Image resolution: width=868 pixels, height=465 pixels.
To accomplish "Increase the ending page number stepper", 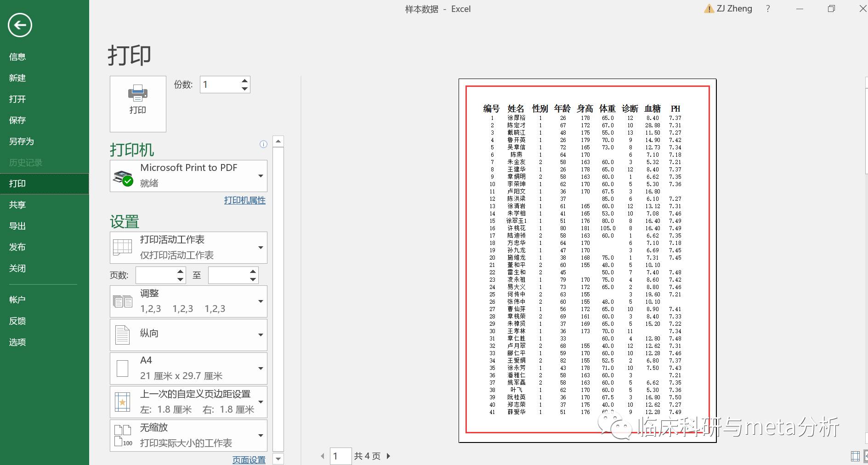I will [253, 271].
